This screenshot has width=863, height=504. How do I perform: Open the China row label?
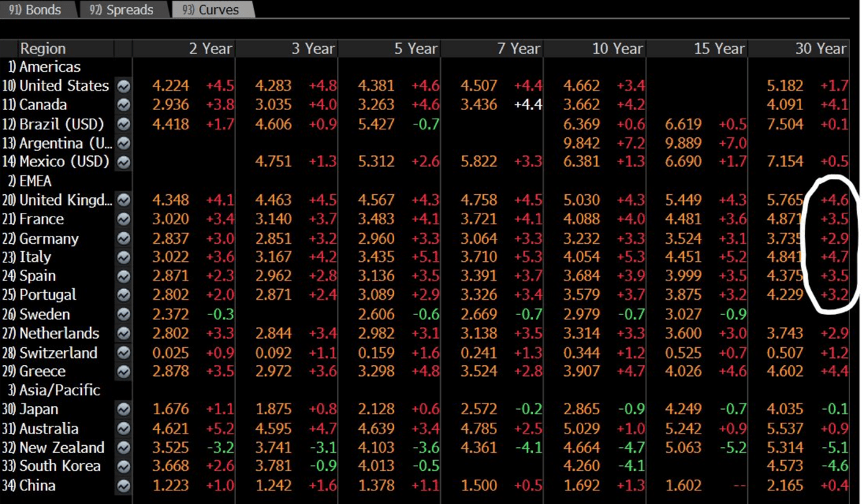[x=37, y=486]
